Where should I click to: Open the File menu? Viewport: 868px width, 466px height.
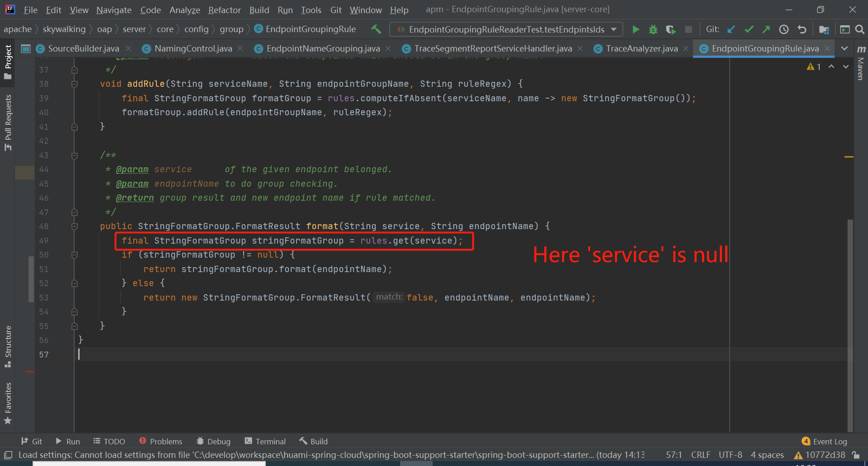coord(30,10)
